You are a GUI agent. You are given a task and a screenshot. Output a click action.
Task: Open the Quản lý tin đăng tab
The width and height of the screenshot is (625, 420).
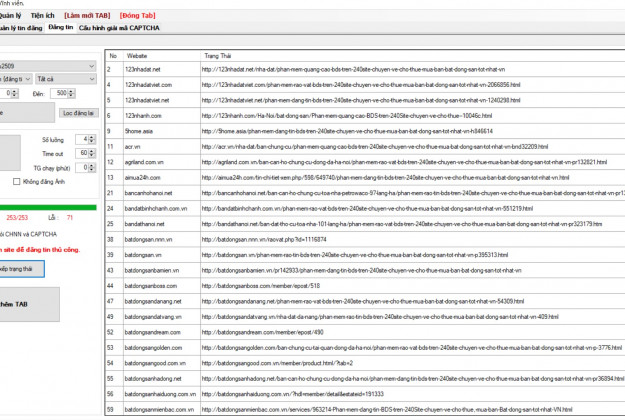tap(21, 28)
